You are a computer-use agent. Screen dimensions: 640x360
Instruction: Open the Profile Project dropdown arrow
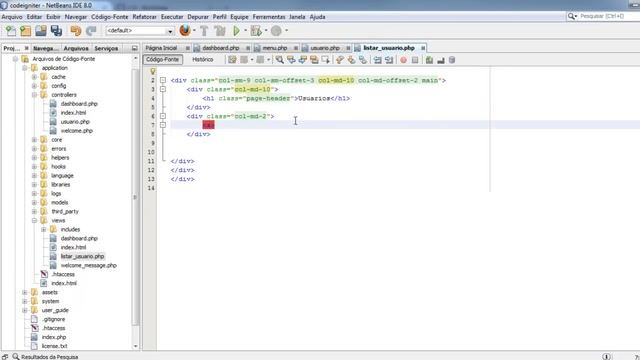(x=286, y=31)
